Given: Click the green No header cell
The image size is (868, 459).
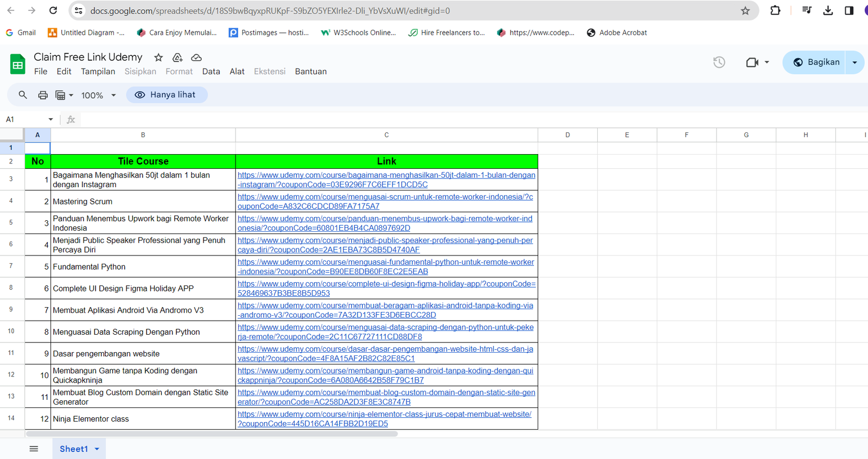Looking at the screenshot, I should click(x=37, y=161).
